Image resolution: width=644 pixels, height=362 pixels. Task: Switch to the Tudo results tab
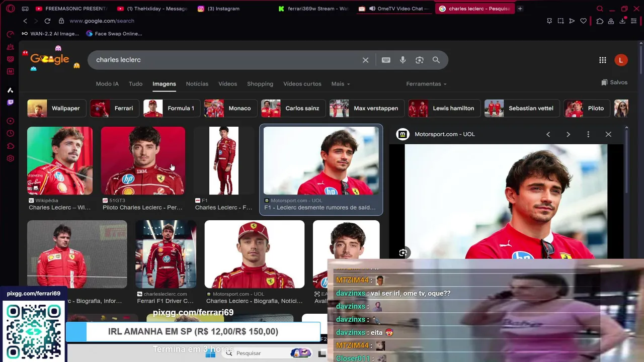click(135, 84)
